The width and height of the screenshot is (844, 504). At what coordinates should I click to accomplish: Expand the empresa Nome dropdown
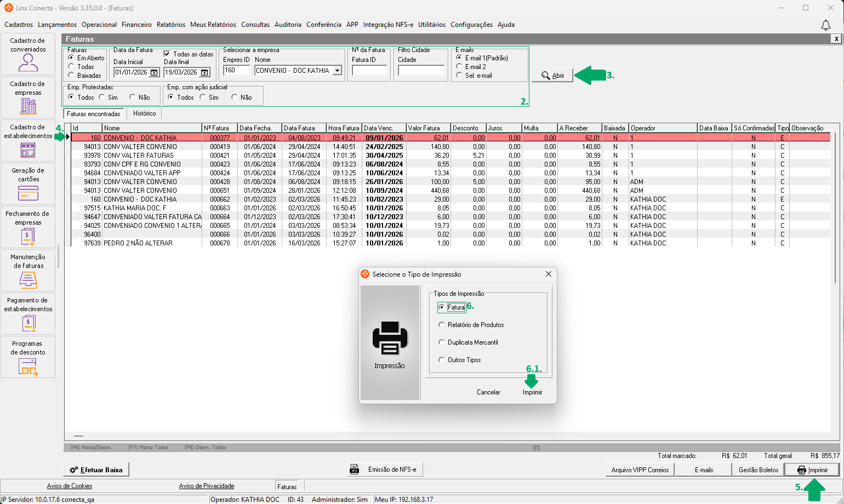337,71
